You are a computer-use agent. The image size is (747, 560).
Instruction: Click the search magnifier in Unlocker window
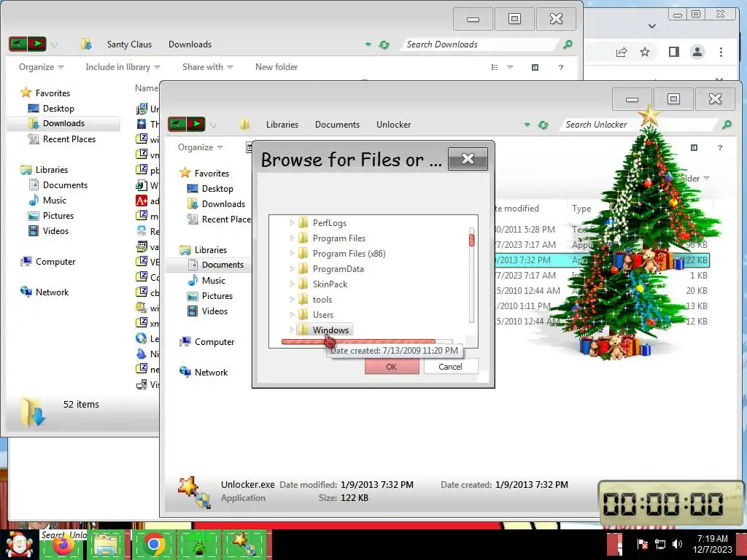(x=727, y=124)
